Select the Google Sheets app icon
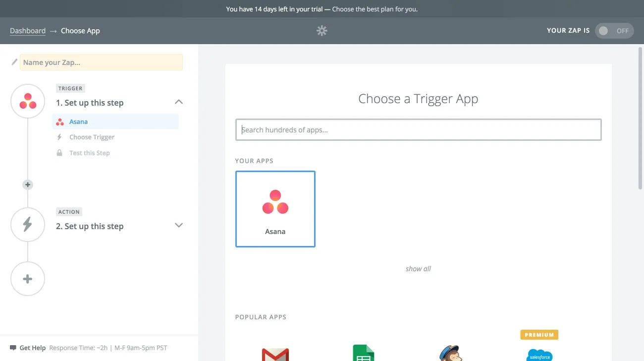This screenshot has width=644, height=361. point(363,353)
